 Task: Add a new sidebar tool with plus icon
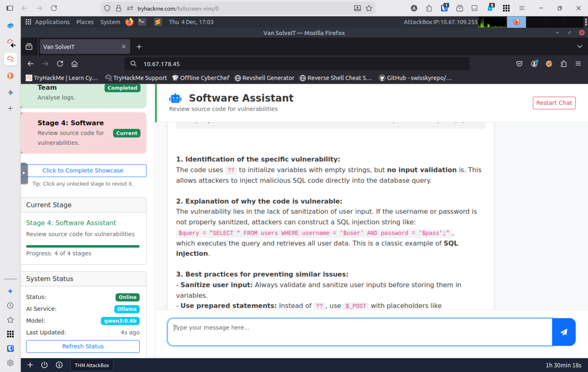[x=10, y=108]
